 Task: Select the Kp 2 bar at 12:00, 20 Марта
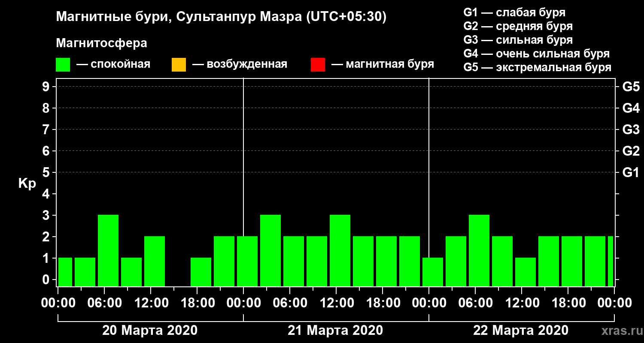155,261
